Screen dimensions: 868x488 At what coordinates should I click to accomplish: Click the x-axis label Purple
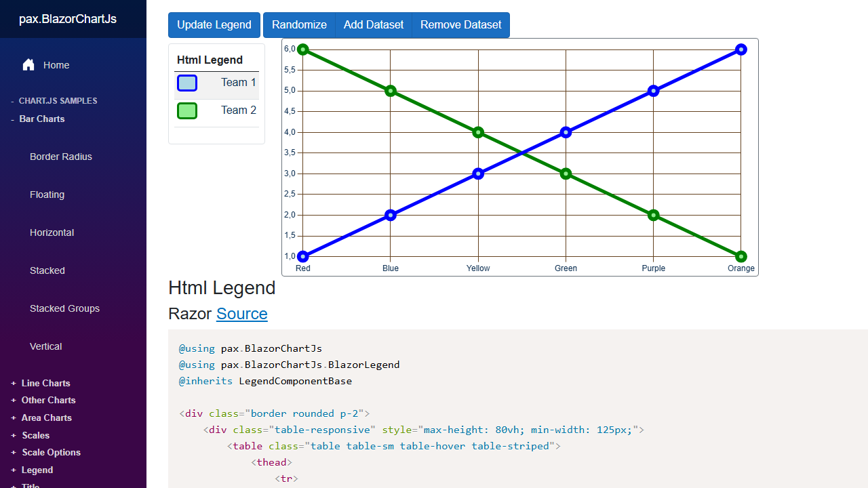(x=654, y=268)
